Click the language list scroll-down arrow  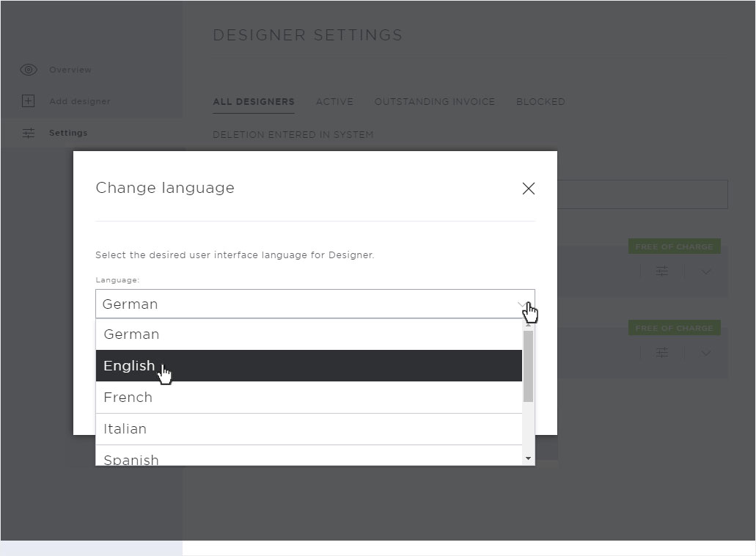click(529, 458)
